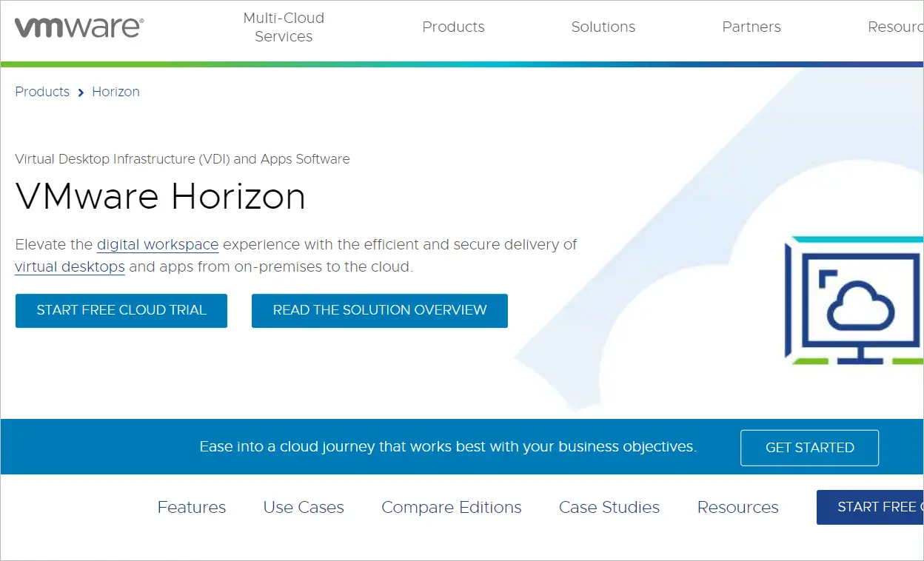The height and width of the screenshot is (561, 924).
Task: Click the VMware Horizon heading
Action: click(161, 197)
